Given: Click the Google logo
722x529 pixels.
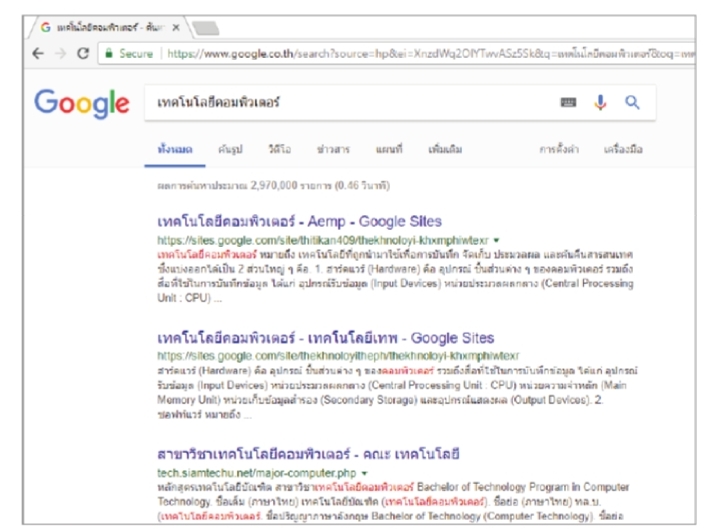Looking at the screenshot, I should [x=81, y=103].
